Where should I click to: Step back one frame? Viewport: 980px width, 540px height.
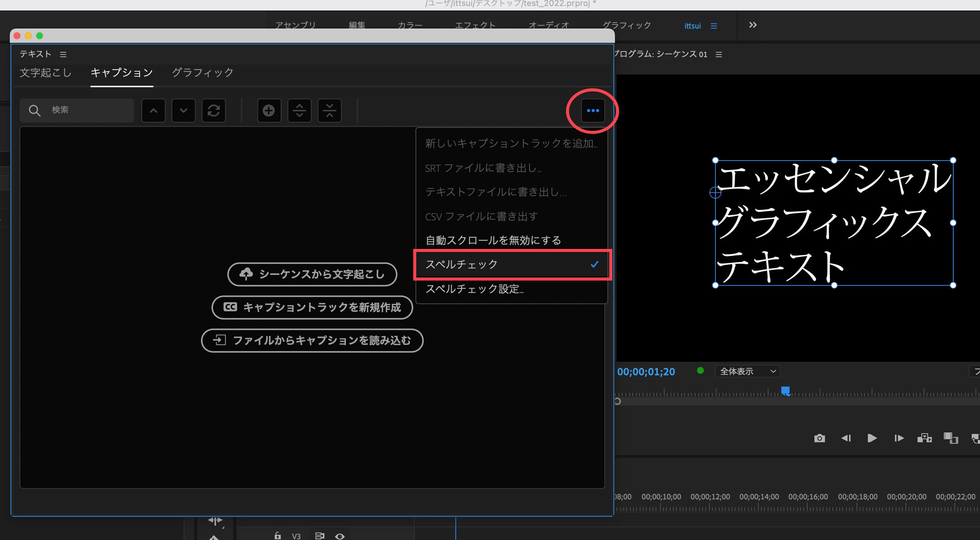tap(846, 438)
